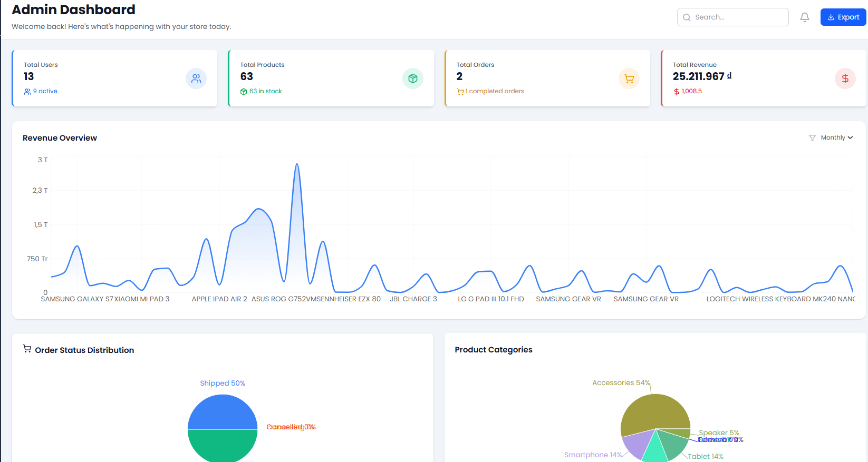The width and height of the screenshot is (868, 462).
Task: Click the Revenue Overview heading
Action: tap(60, 138)
